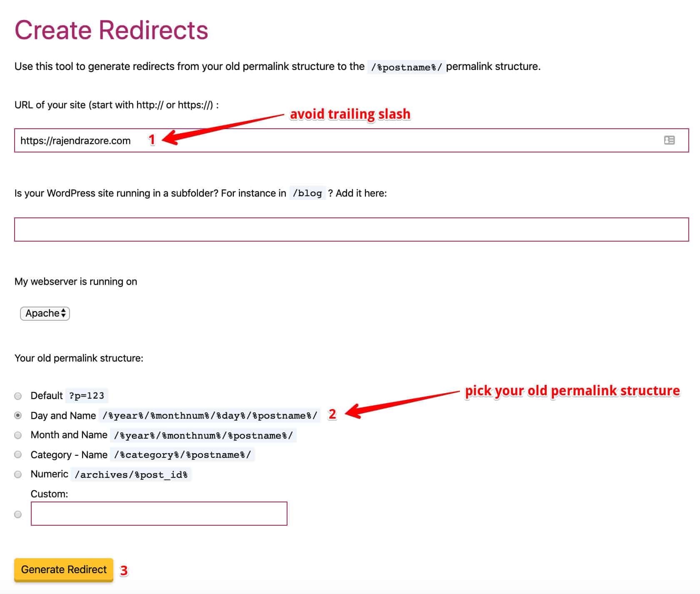Click the Create Redirects heading
The image size is (700, 594).
click(111, 30)
